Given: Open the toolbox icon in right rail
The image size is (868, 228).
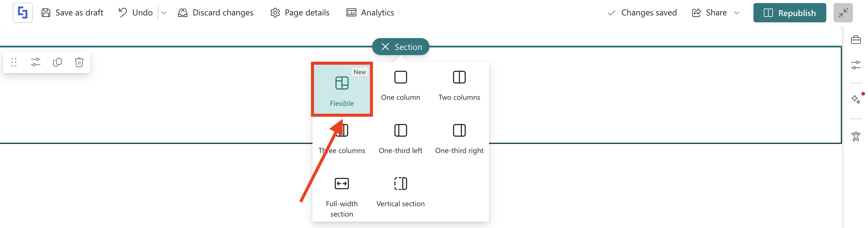Looking at the screenshot, I should pos(856,40).
